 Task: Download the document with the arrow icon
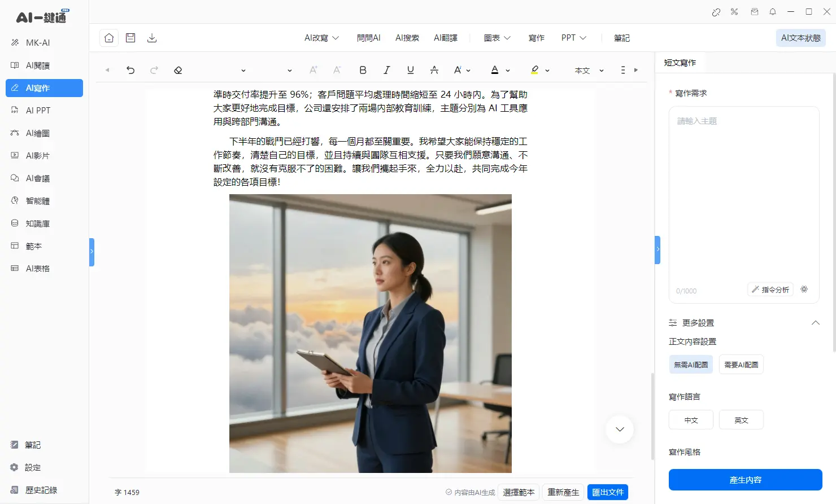(152, 38)
